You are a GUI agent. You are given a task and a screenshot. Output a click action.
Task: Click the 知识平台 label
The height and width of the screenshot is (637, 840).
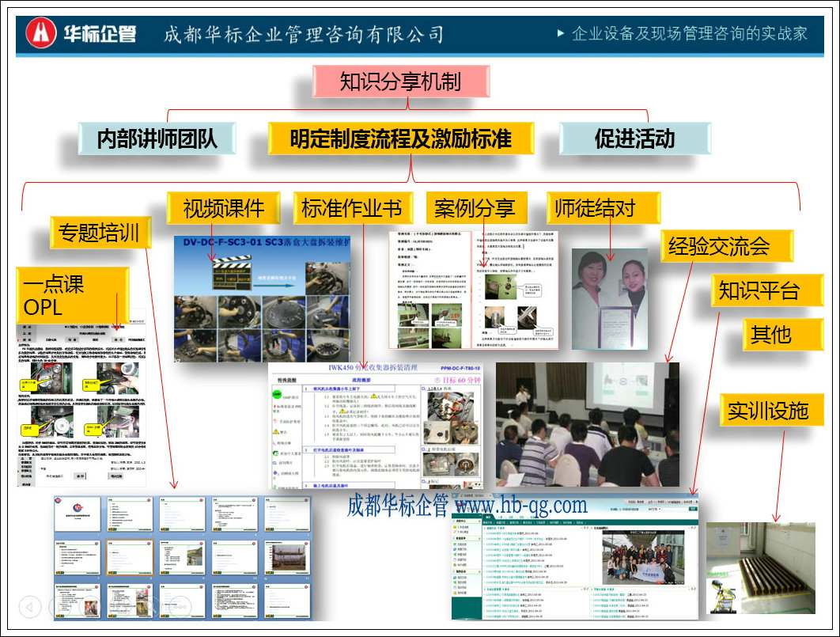coord(758,290)
